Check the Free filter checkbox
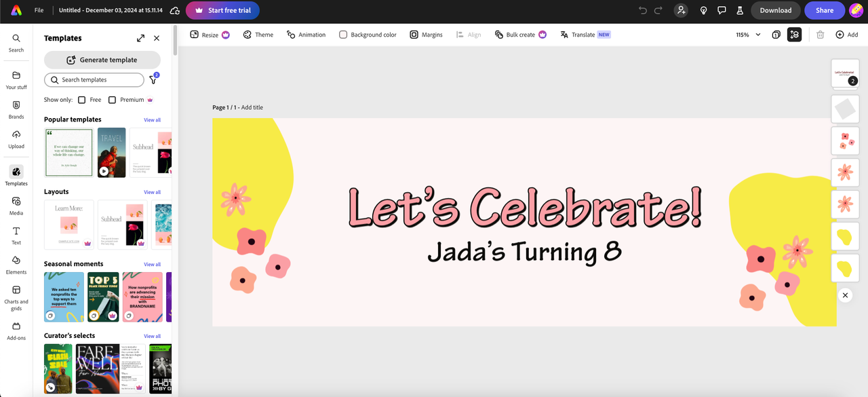868x397 pixels. pos(81,100)
